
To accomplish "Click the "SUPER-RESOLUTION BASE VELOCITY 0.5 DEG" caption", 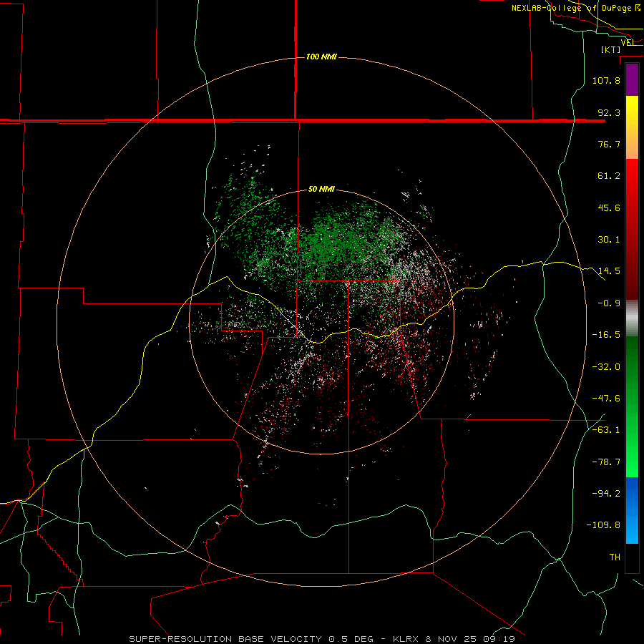I will point(251,639).
